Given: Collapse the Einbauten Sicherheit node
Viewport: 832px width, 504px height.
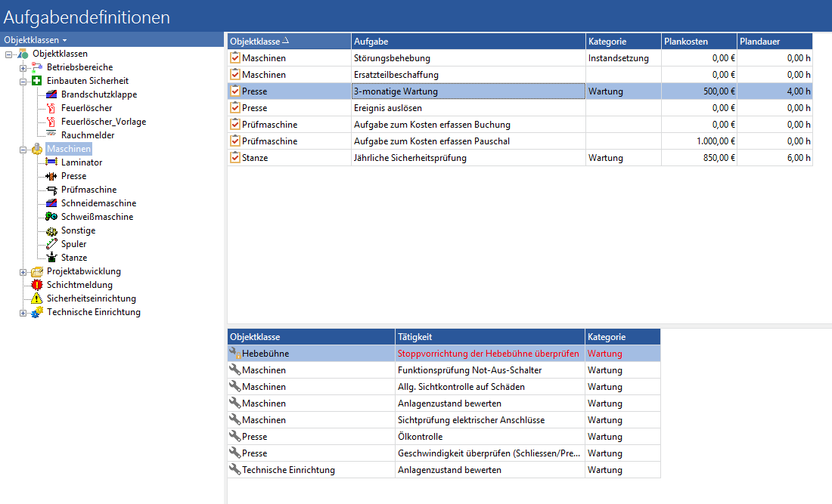Looking at the screenshot, I should (23, 82).
